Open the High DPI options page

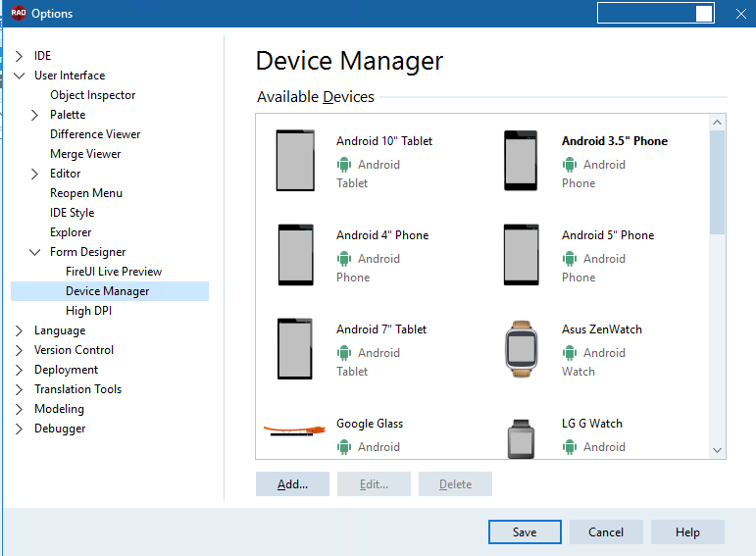[88, 311]
